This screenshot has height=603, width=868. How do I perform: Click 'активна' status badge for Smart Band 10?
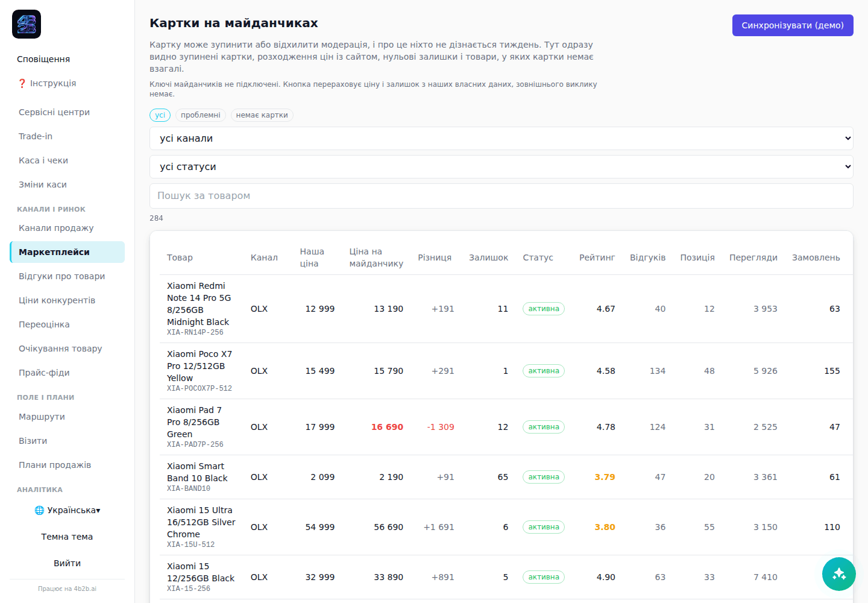click(544, 477)
